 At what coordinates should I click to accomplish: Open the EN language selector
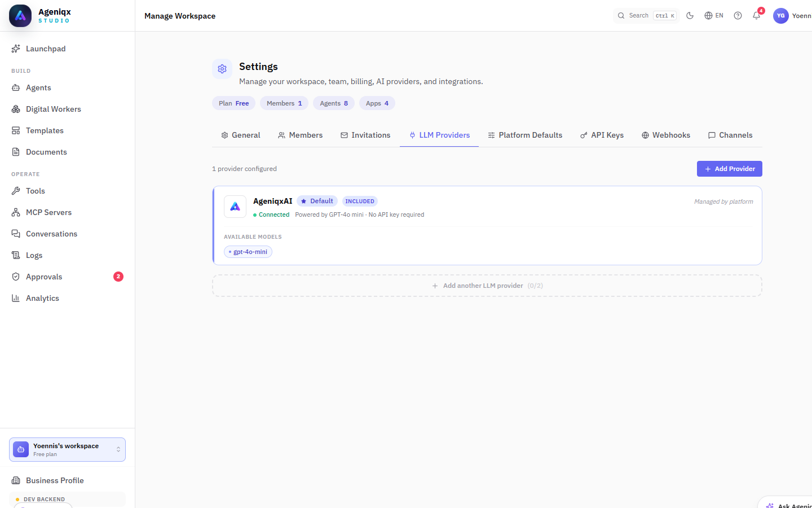point(714,16)
